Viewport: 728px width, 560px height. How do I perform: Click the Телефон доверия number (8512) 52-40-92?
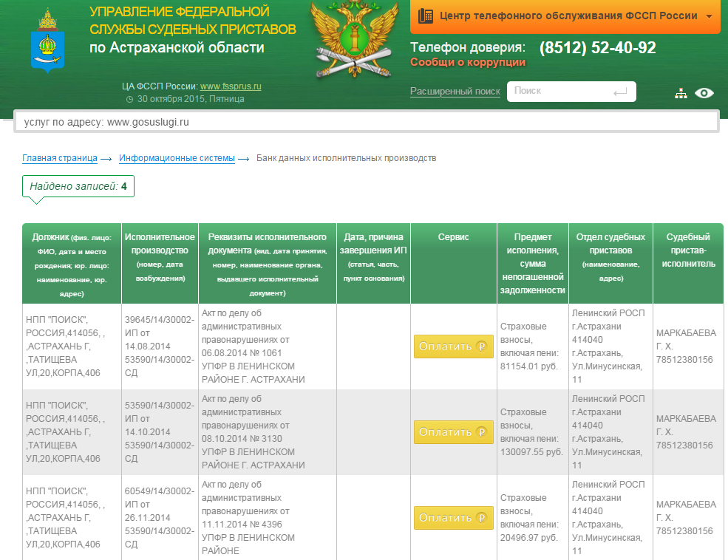(597, 48)
